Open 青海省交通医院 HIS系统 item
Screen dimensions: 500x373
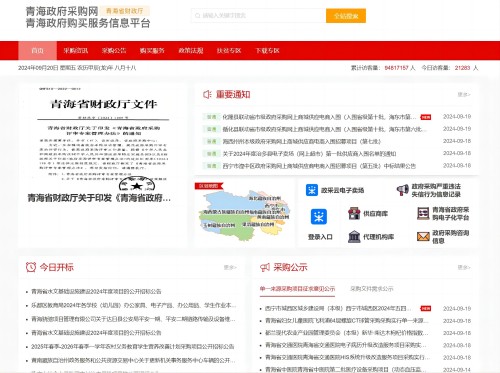pyautogui.click(x=347, y=357)
